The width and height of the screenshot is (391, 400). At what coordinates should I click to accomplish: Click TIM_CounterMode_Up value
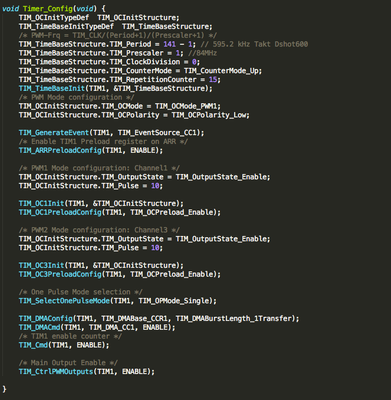222,71
